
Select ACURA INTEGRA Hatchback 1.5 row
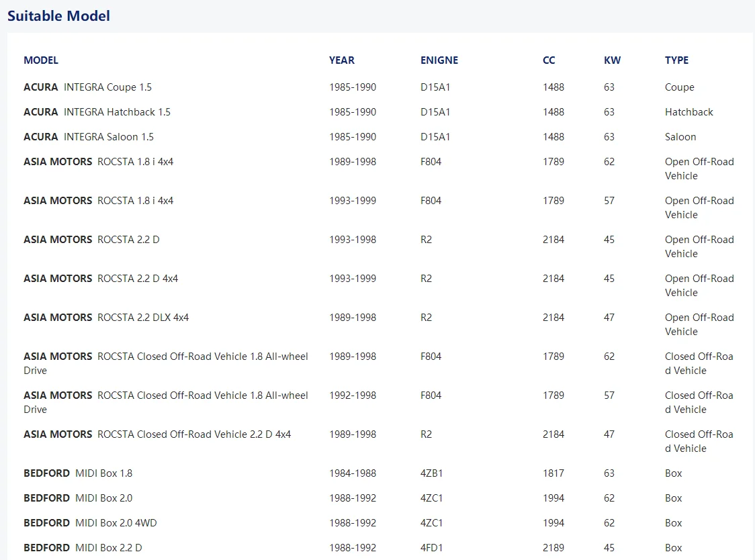click(380, 112)
